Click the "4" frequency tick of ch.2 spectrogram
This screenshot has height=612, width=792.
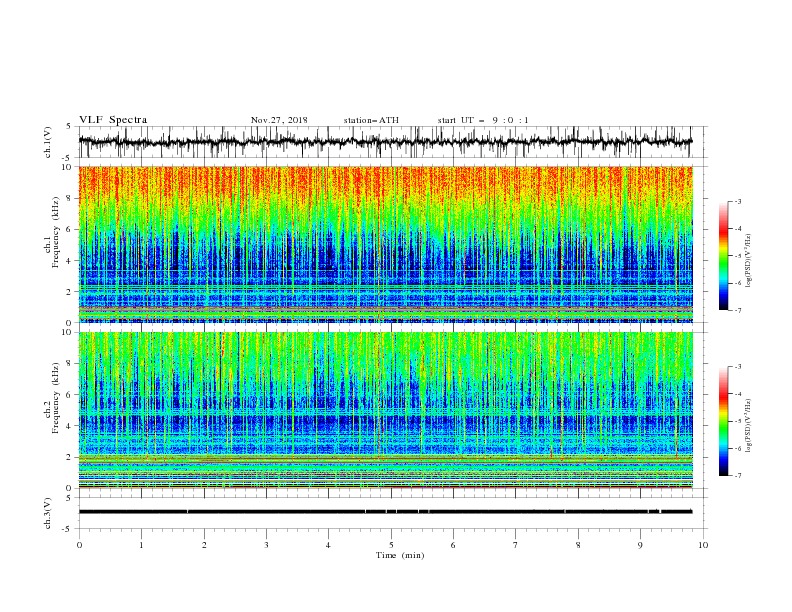[69, 426]
